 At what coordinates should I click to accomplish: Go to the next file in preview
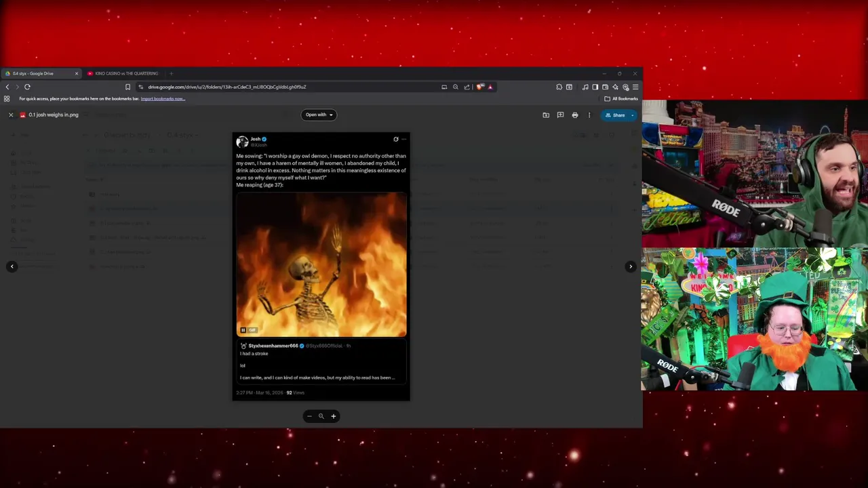coord(631,266)
